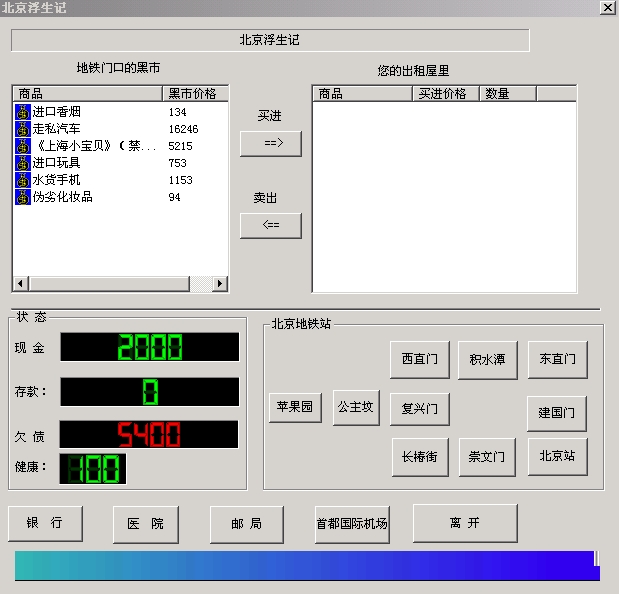
Task: Click the 黑市价格 column header
Action: 195,94
